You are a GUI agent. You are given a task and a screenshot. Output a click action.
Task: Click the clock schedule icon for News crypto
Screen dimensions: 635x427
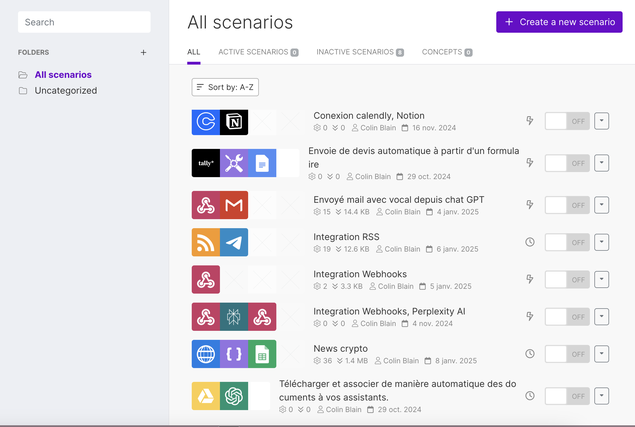click(x=530, y=354)
